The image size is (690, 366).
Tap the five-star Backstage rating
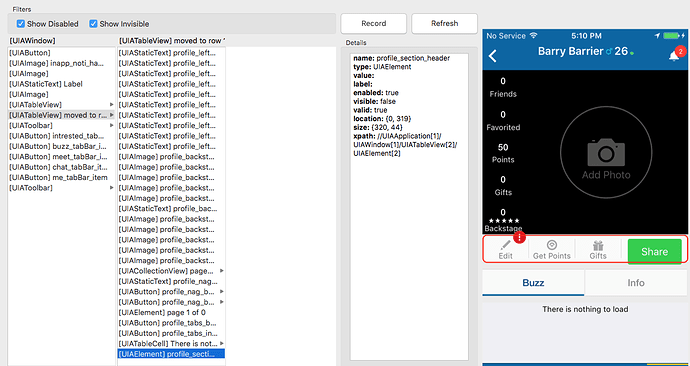[504, 220]
